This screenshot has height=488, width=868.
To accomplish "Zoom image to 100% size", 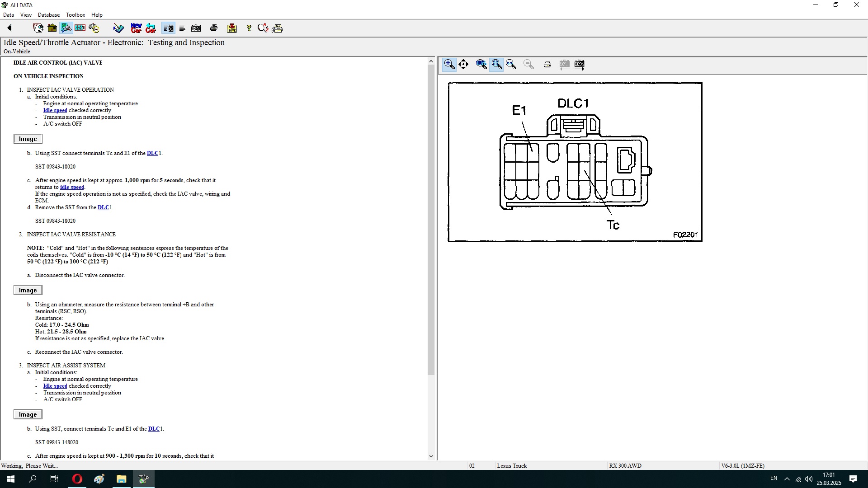I will click(481, 64).
